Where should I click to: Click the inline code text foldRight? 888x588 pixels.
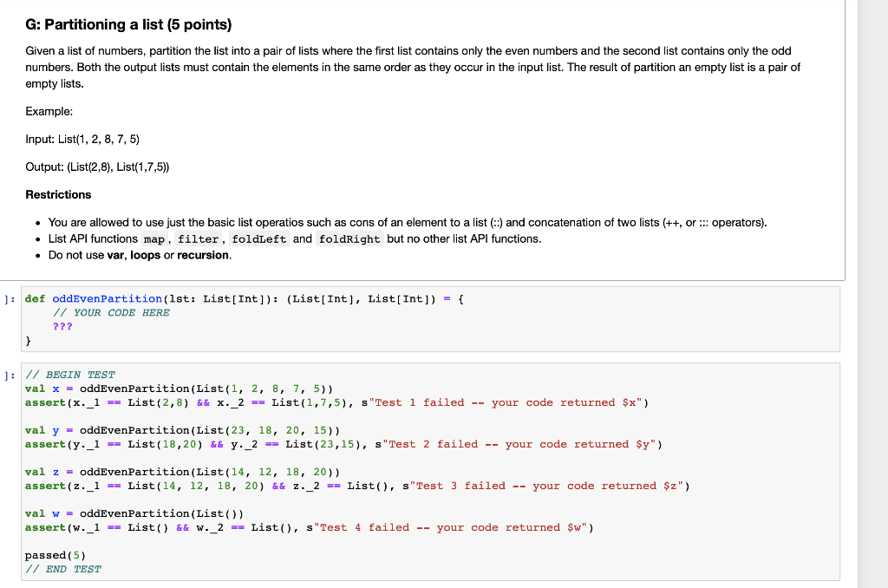pyautogui.click(x=349, y=238)
